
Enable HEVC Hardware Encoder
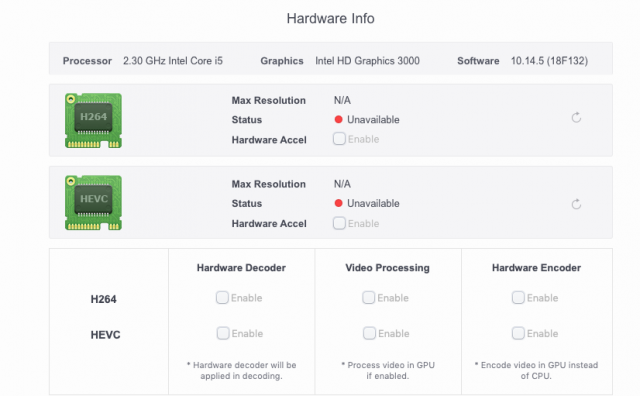pyautogui.click(x=518, y=333)
